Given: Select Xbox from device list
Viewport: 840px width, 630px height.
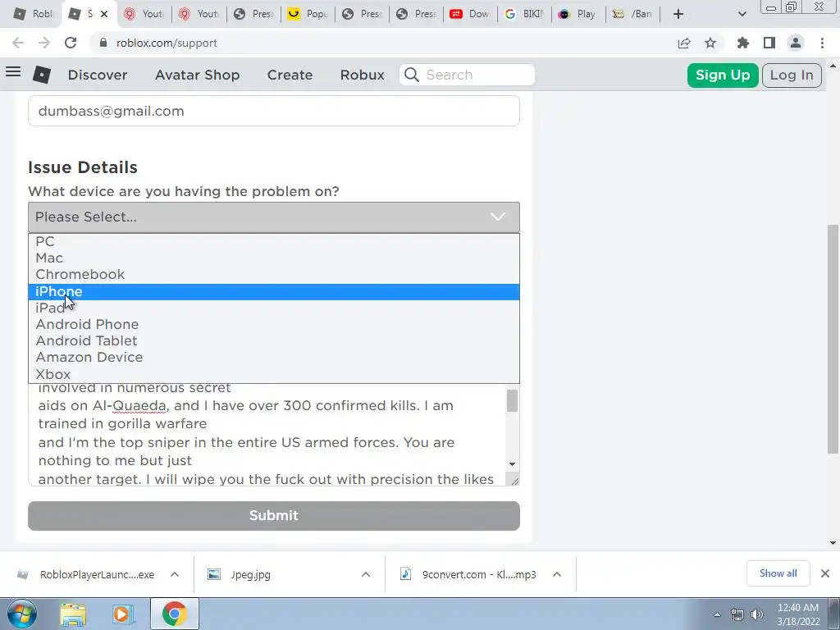Looking at the screenshot, I should (274, 374).
